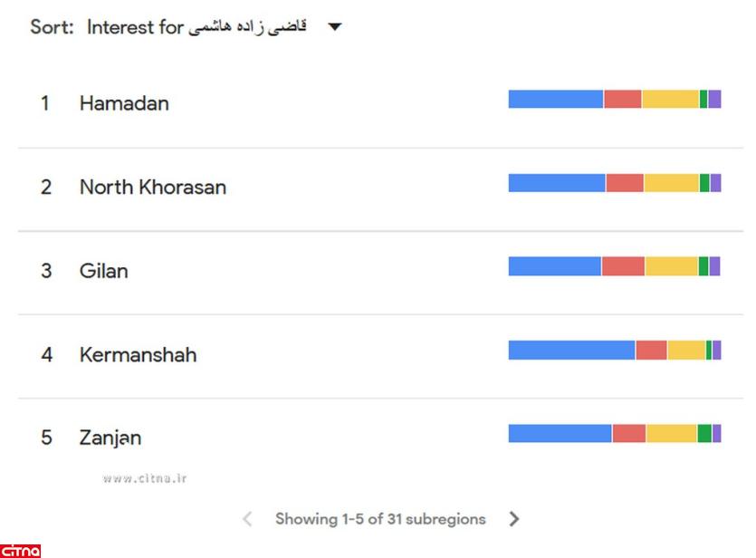
Task: Click the red bar segment for Gilan
Action: [x=623, y=266]
